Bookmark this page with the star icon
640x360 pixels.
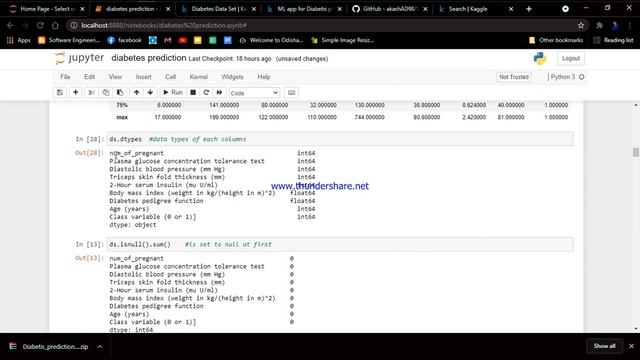pos(581,25)
